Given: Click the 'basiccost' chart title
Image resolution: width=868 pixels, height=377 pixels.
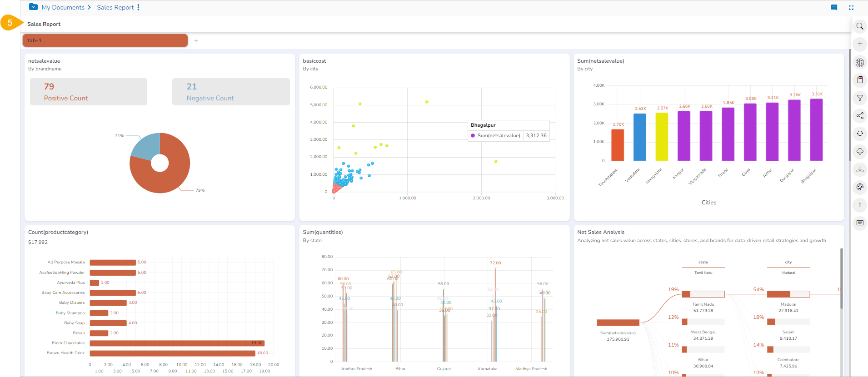Looking at the screenshot, I should [x=314, y=61].
